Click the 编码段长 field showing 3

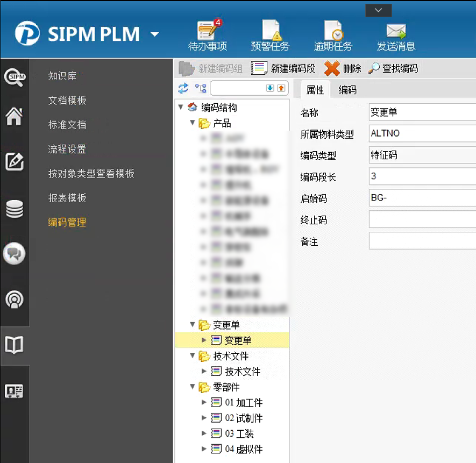(x=422, y=176)
